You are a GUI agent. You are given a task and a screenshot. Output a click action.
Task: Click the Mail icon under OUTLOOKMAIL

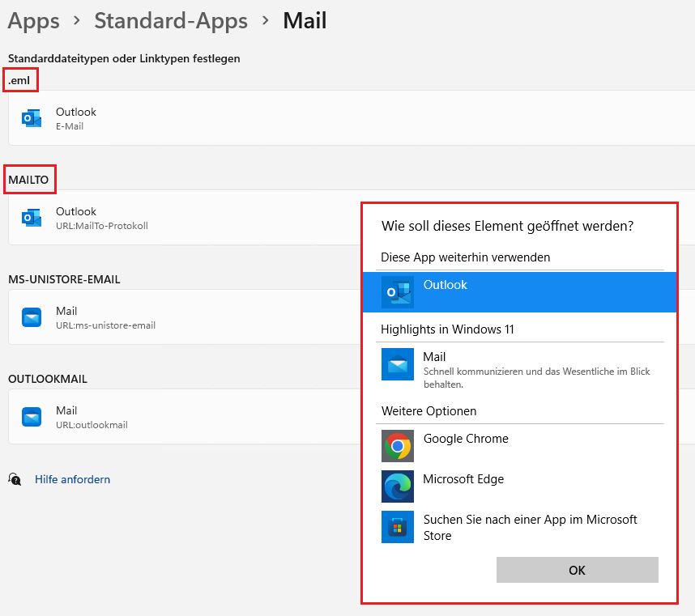(32, 417)
